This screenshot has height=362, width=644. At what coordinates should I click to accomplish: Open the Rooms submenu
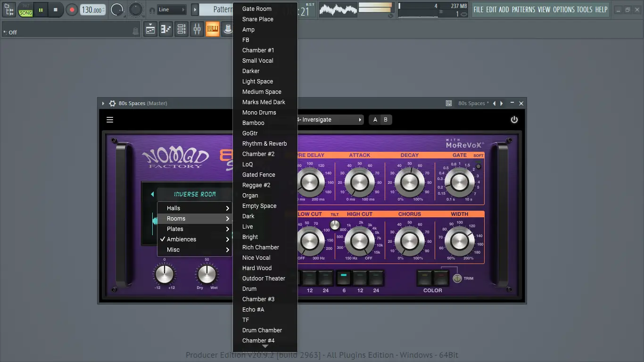coord(194,219)
